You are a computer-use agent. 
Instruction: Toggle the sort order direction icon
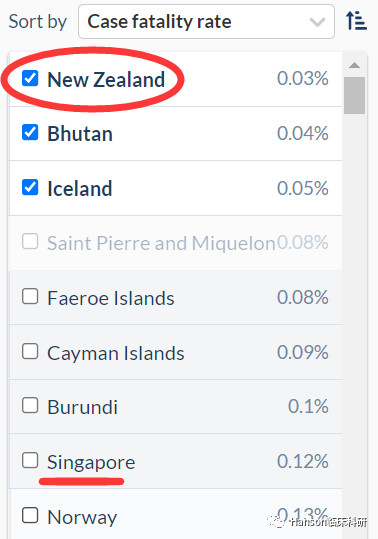[356, 21]
